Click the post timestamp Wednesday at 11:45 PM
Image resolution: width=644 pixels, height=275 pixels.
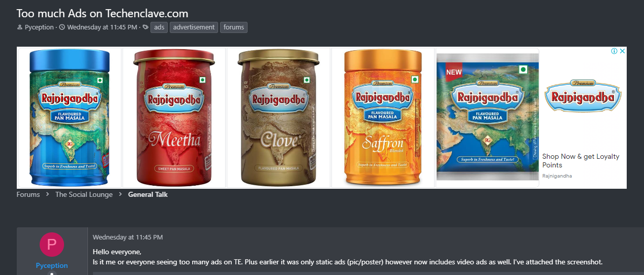128,237
